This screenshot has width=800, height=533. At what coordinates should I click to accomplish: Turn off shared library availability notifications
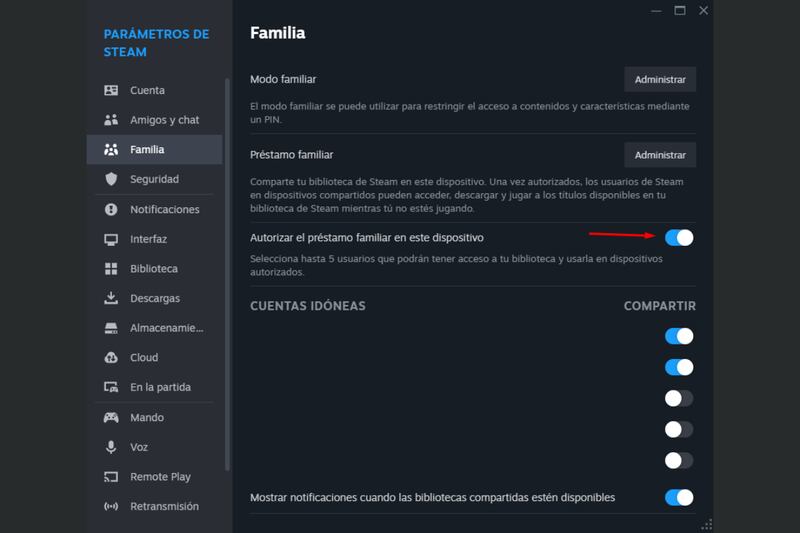[x=679, y=497]
